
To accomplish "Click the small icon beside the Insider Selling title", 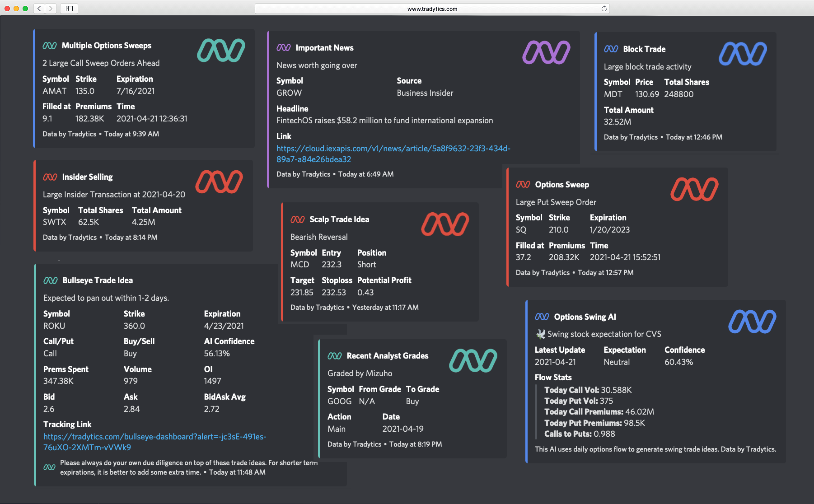I will pos(50,177).
